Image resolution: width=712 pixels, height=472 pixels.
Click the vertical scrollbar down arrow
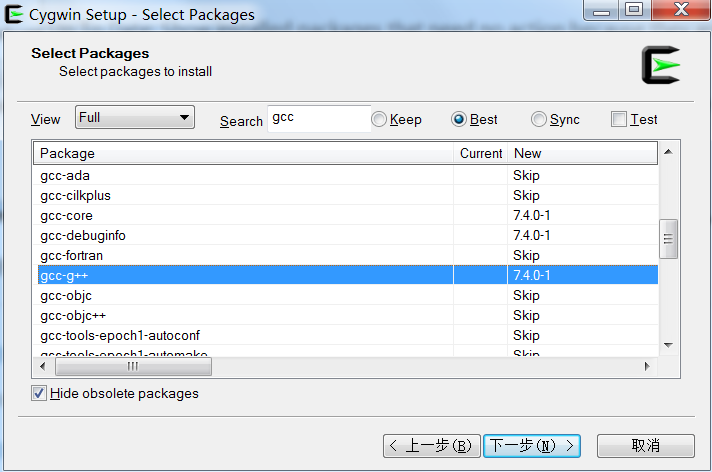pyautogui.click(x=668, y=345)
